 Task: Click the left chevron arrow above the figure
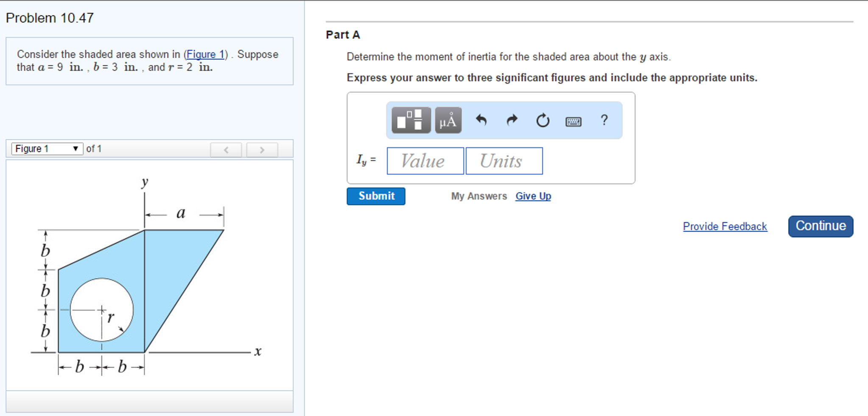(226, 150)
